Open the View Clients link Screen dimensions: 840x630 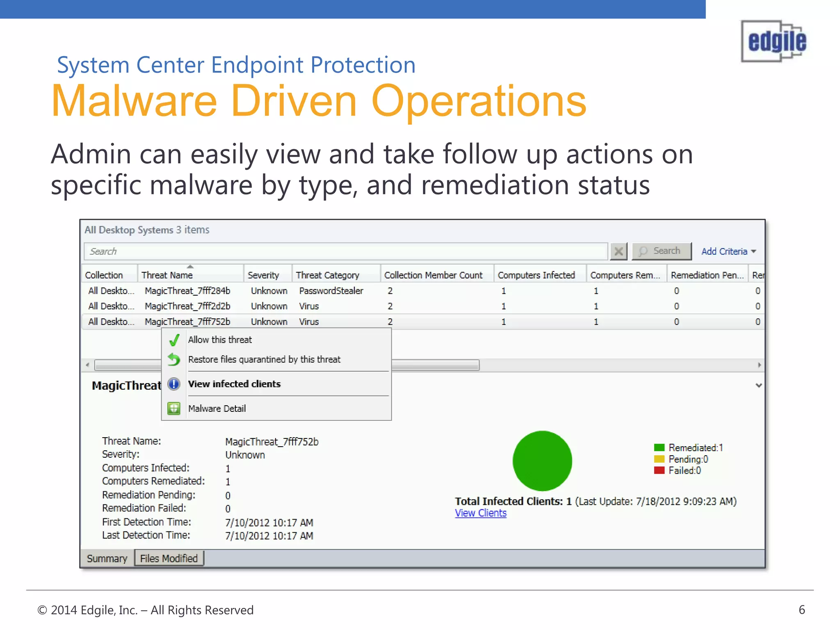(481, 513)
